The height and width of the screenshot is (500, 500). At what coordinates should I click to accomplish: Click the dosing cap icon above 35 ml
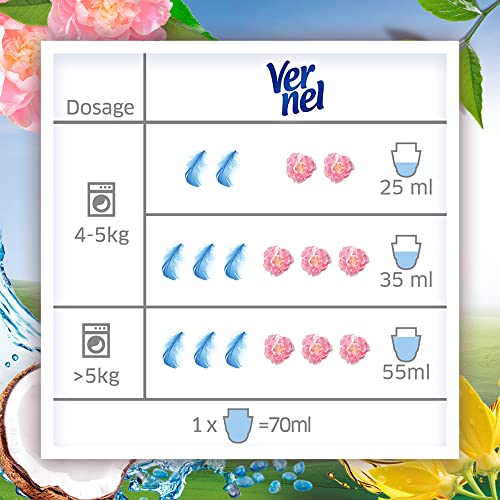406,252
